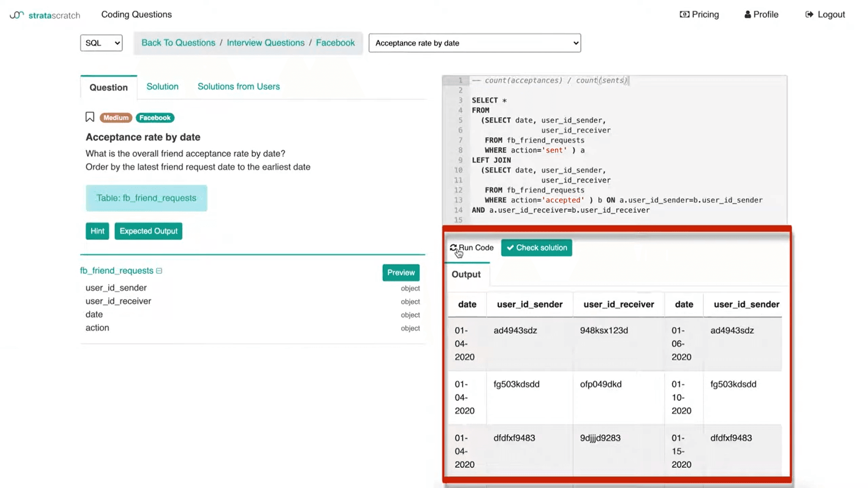Show the Expected Output
The image size is (868, 488).
pyautogui.click(x=148, y=231)
